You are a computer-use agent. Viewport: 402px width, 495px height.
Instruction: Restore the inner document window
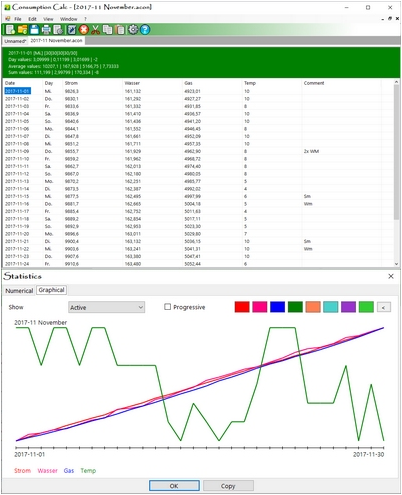point(390,19)
